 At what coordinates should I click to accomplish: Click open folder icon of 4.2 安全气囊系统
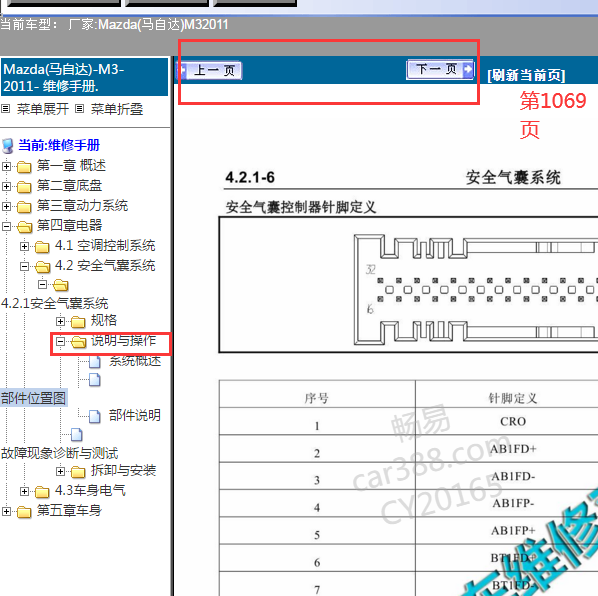43,267
